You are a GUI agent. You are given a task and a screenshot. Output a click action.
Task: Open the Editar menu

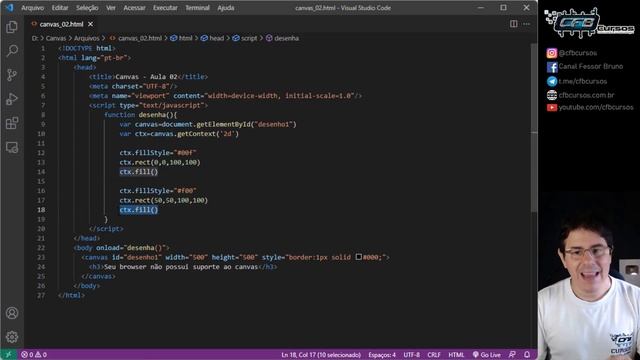click(60, 8)
